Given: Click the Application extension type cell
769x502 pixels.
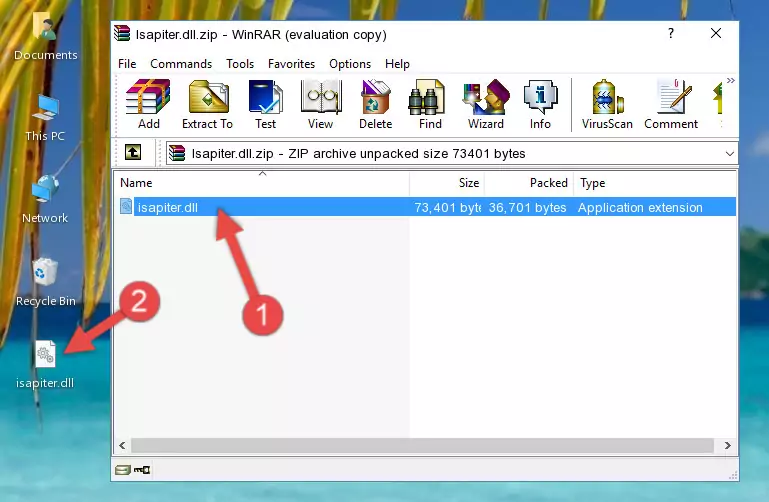Looking at the screenshot, I should tap(640, 207).
